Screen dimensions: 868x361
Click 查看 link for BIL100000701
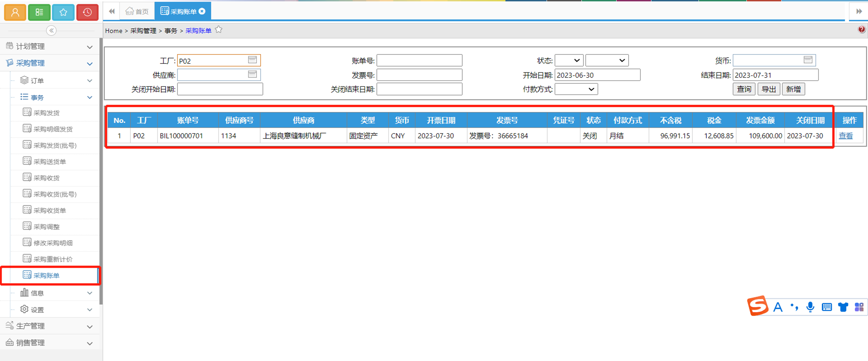coord(845,136)
